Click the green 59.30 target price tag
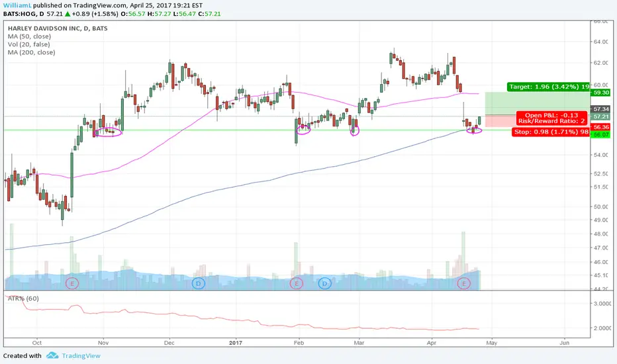Image resolution: width=617 pixels, height=364 pixels. [x=601, y=93]
